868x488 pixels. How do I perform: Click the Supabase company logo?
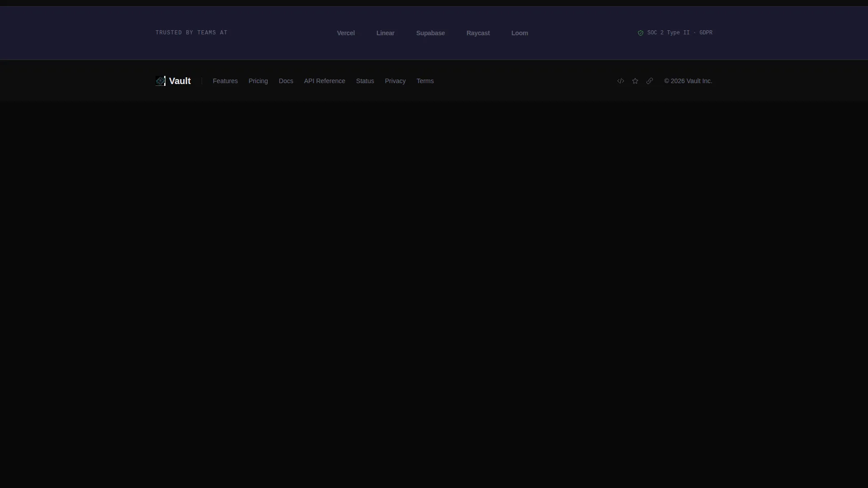click(x=430, y=33)
